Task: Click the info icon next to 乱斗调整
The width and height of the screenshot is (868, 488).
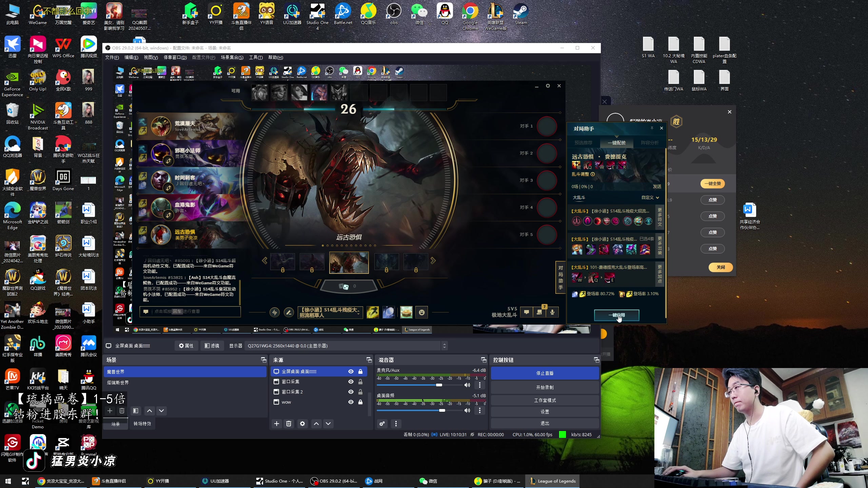Action: 593,174
